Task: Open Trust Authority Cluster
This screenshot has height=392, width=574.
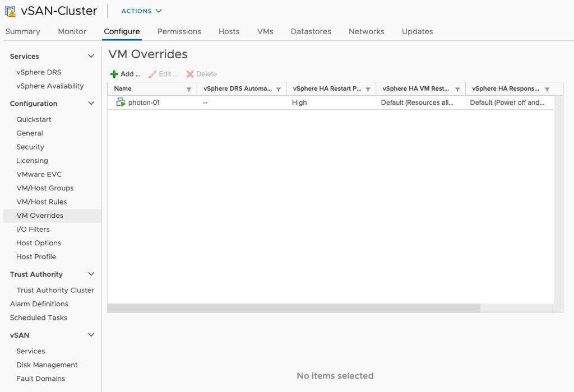Action: point(55,290)
